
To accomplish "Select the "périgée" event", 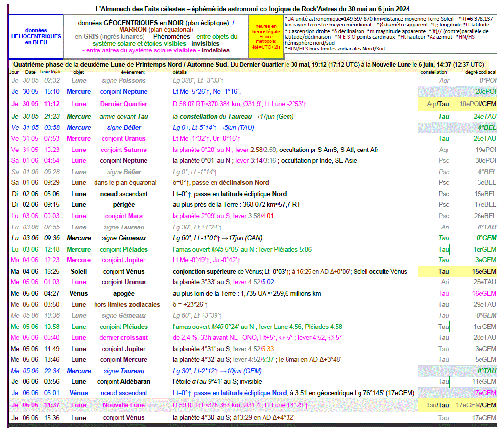I will coord(124,204).
